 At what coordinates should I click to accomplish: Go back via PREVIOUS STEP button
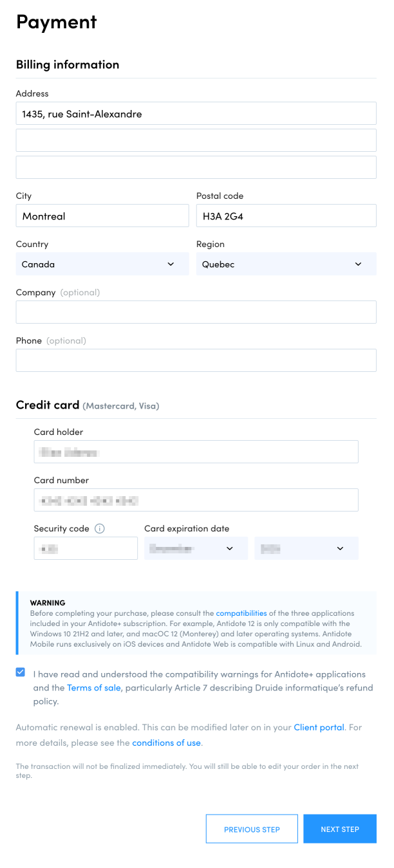252,829
